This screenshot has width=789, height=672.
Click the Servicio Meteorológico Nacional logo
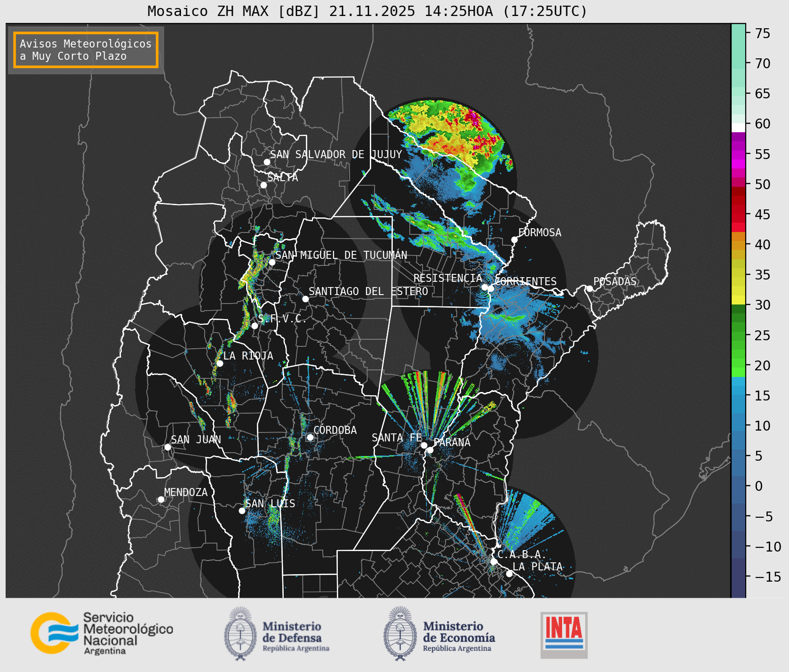pos(102,633)
